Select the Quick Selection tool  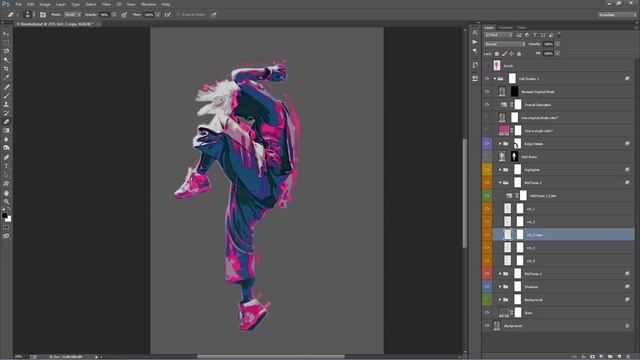[6, 60]
